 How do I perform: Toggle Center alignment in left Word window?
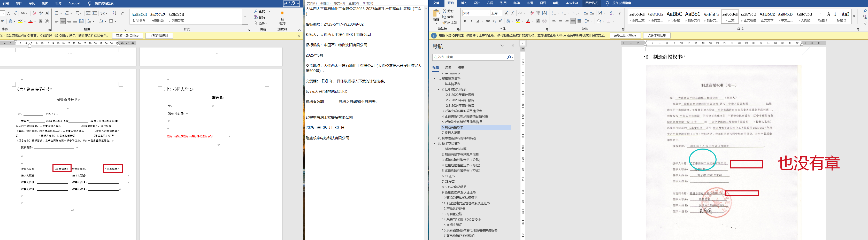tap(63, 21)
